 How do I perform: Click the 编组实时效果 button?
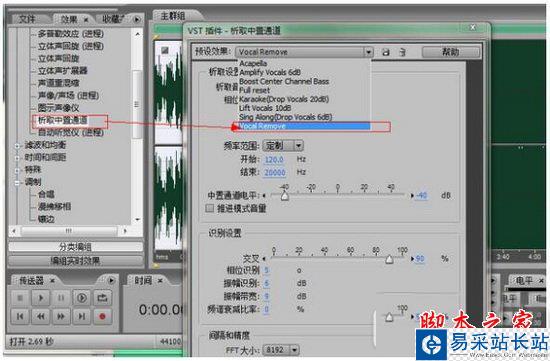pyautogui.click(x=75, y=261)
